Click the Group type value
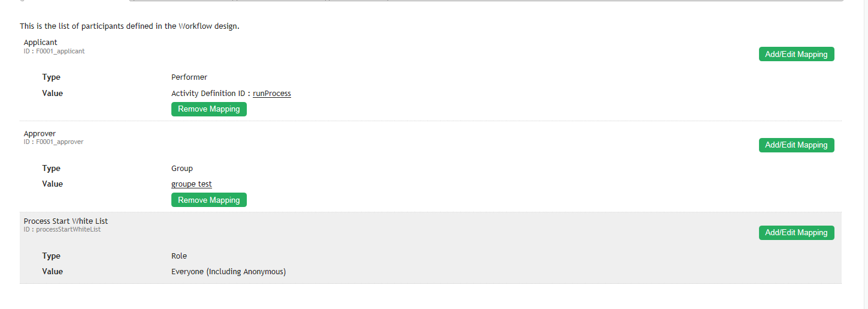The width and height of the screenshot is (868, 309). point(182,169)
